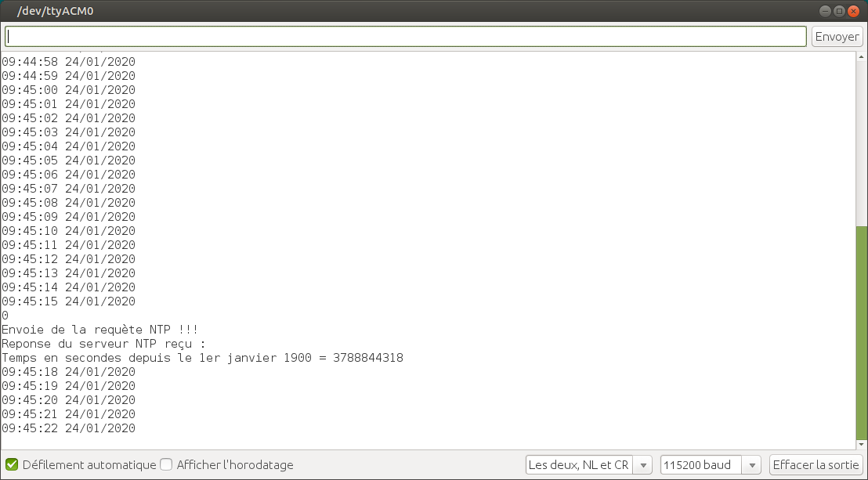Open the 115200 baud rate dropdown
The width and height of the screenshot is (868, 480).
coord(710,464)
